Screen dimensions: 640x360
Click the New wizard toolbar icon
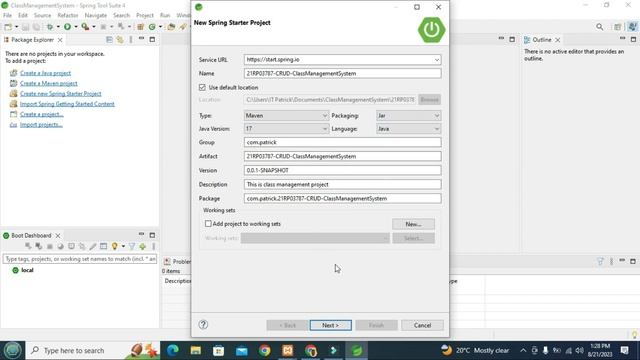click(x=8, y=27)
